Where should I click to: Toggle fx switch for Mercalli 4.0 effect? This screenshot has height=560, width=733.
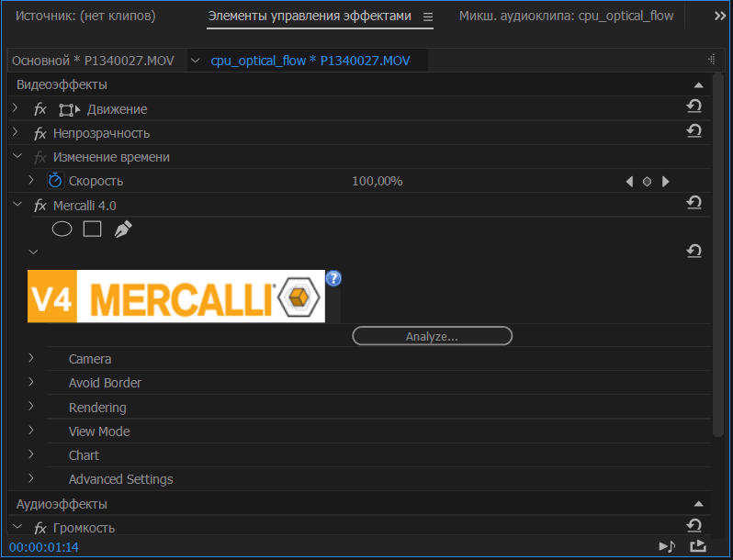click(40, 206)
